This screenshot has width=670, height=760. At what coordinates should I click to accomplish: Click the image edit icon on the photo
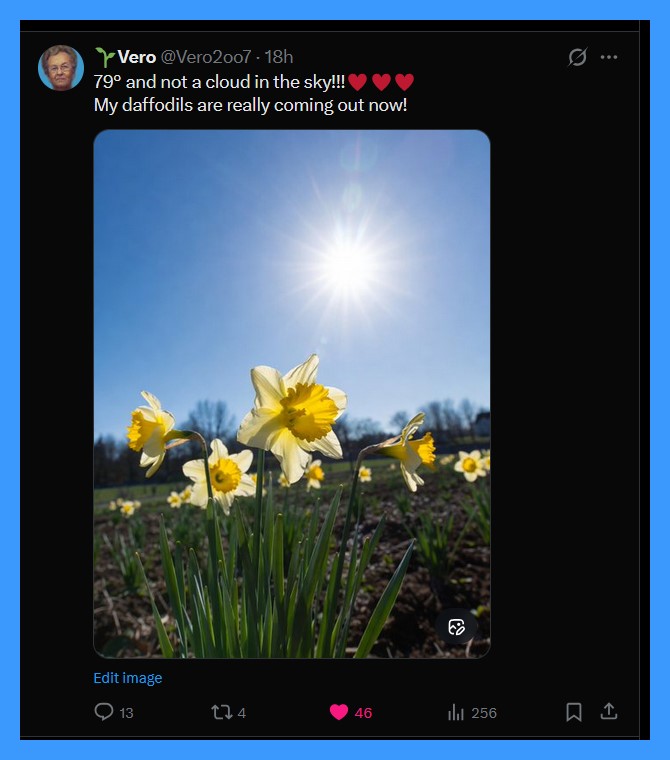coord(457,627)
